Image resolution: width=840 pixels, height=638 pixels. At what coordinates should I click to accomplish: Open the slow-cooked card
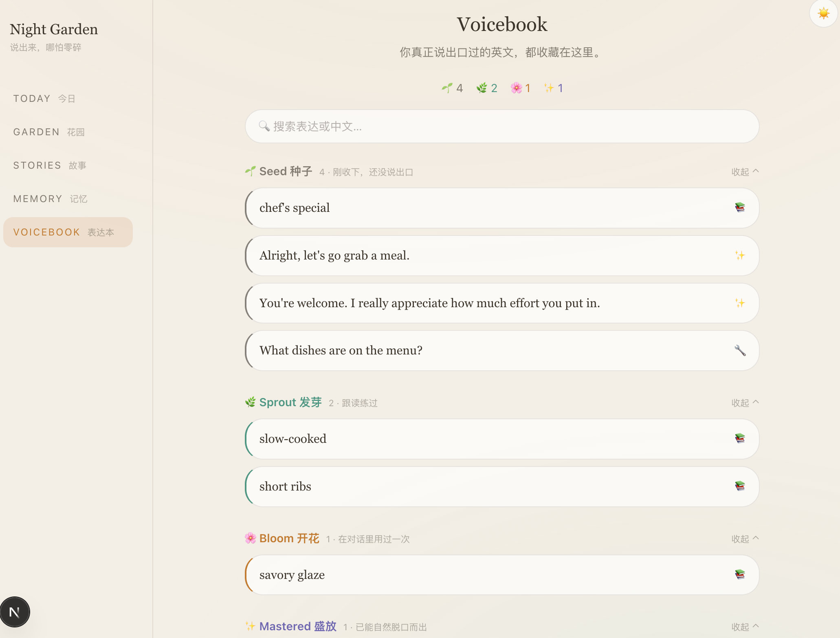pos(502,439)
